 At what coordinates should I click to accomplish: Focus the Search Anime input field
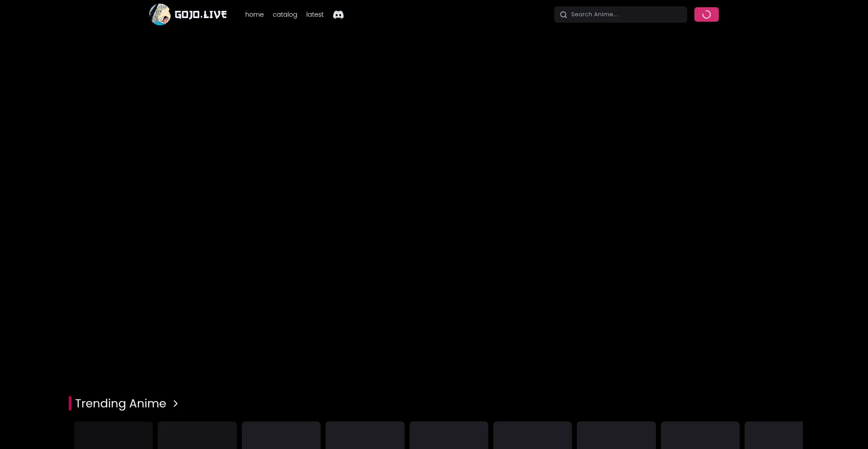click(620, 14)
